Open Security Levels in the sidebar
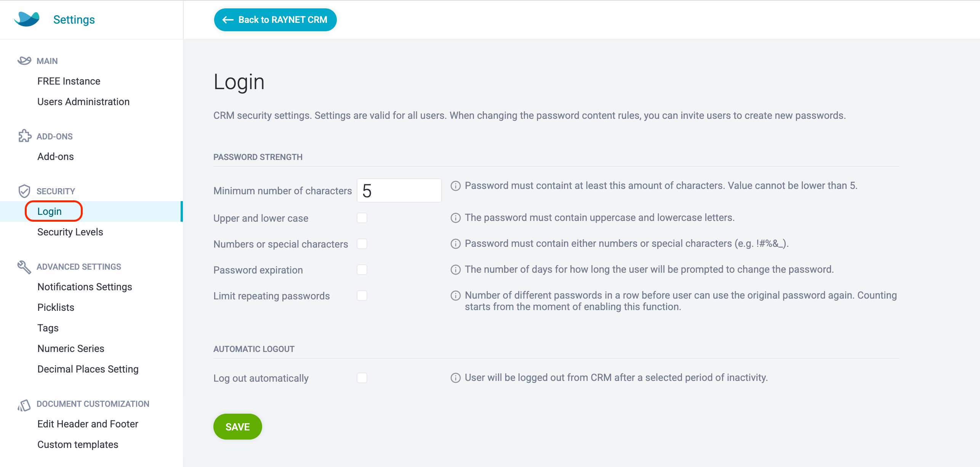980x467 pixels. click(x=70, y=232)
